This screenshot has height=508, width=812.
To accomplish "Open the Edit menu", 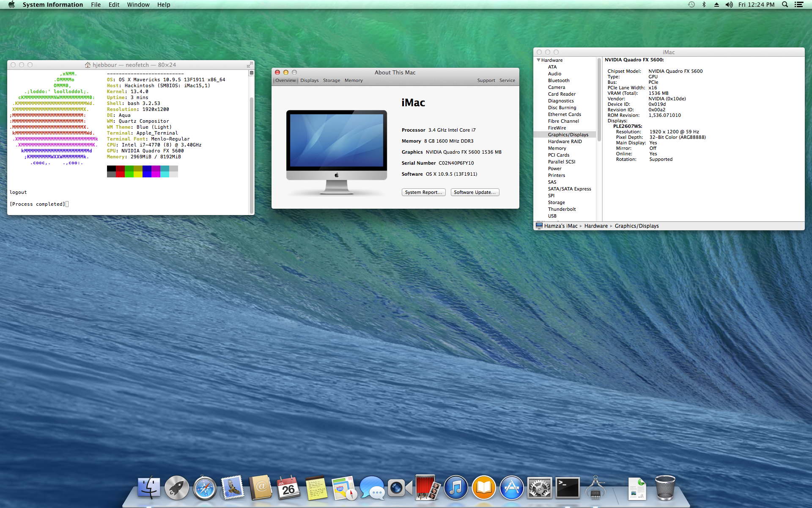I will 114,5.
